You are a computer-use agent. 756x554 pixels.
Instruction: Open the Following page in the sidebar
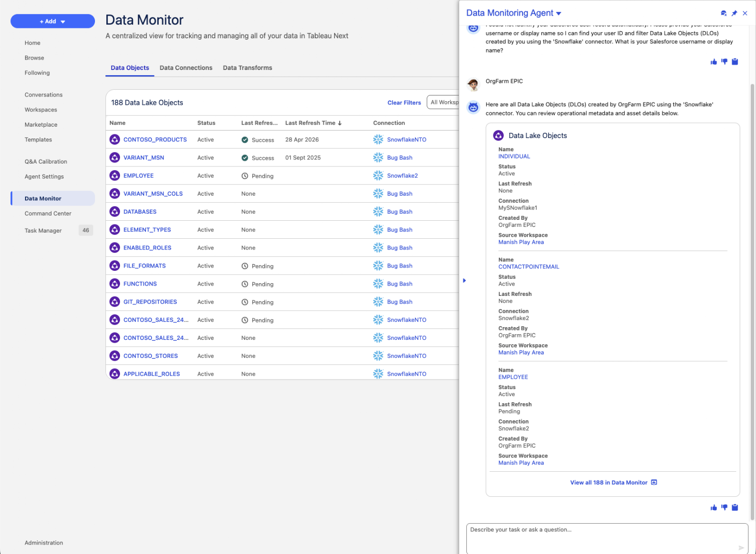(37, 73)
